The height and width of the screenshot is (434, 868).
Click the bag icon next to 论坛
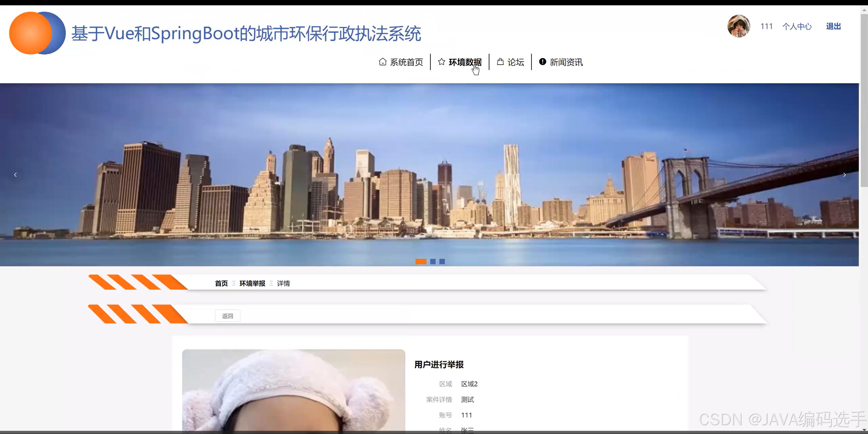point(500,62)
